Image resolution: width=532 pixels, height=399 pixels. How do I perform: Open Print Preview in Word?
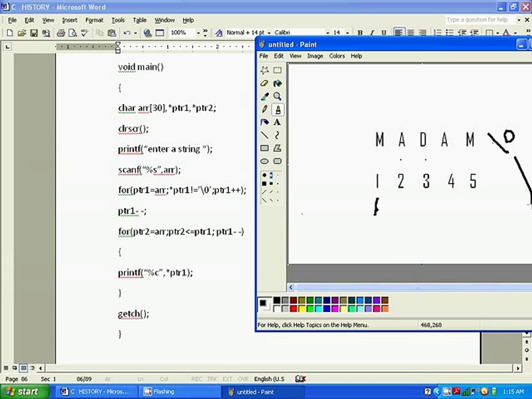[73, 33]
